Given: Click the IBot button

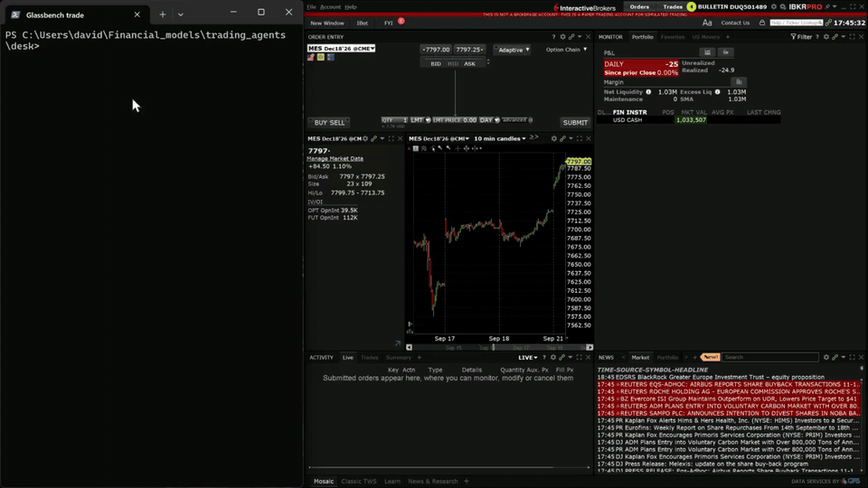Looking at the screenshot, I should pyautogui.click(x=362, y=23).
